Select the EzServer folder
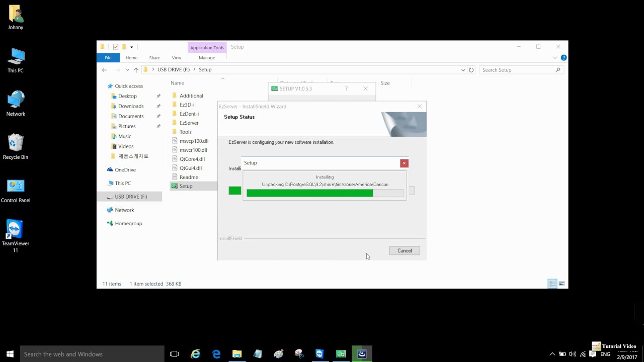The image size is (644, 362). pos(185,123)
